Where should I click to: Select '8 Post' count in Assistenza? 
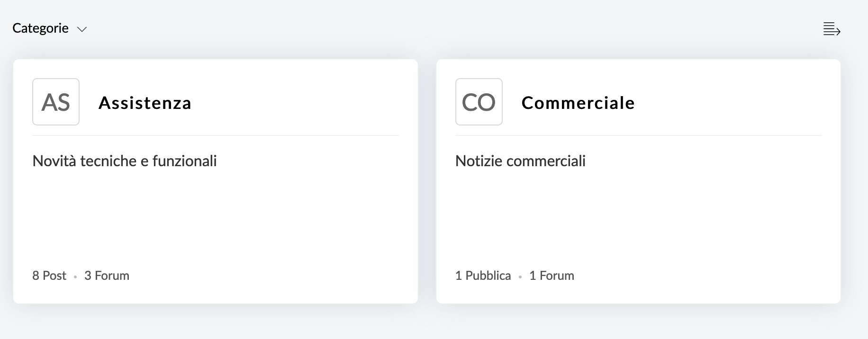(49, 276)
